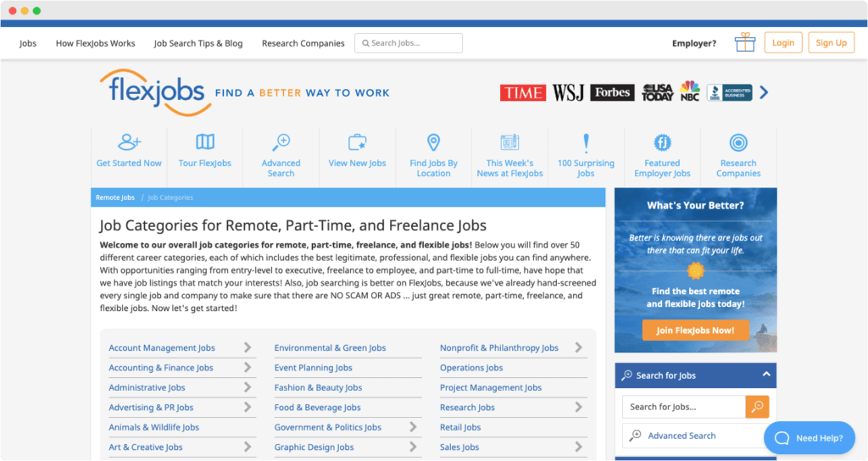Open How FlexJobs Works menu

(x=95, y=43)
